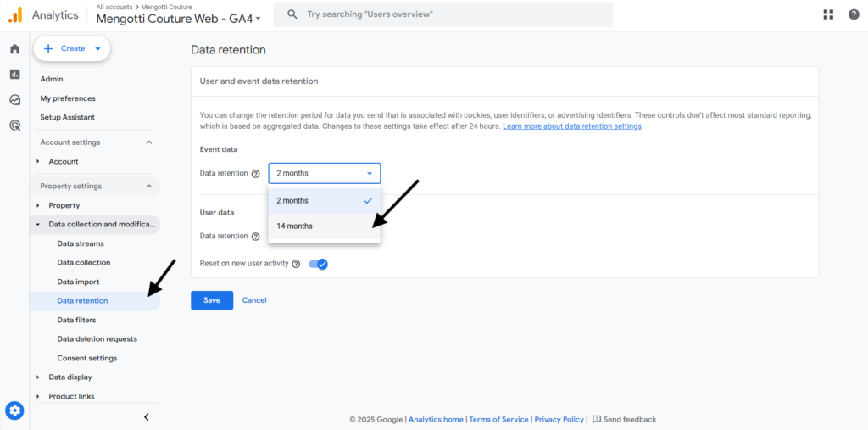
Task: Click help icon next to Reset on new user activity
Action: coord(296,264)
